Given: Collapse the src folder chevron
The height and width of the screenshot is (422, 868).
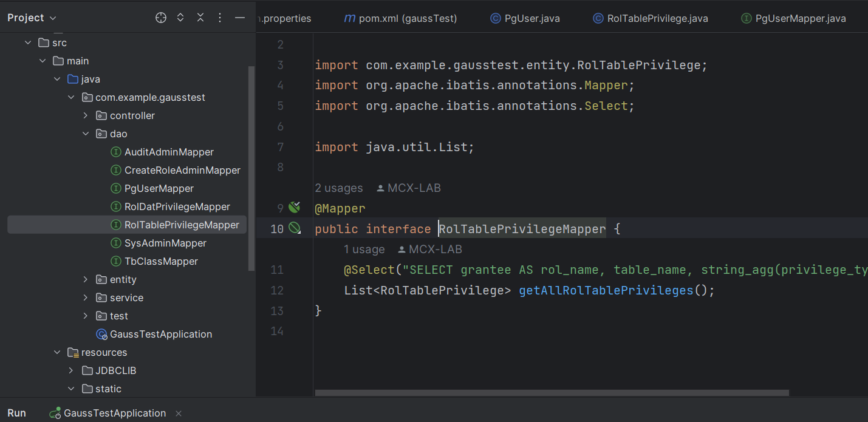Looking at the screenshot, I should 28,43.
